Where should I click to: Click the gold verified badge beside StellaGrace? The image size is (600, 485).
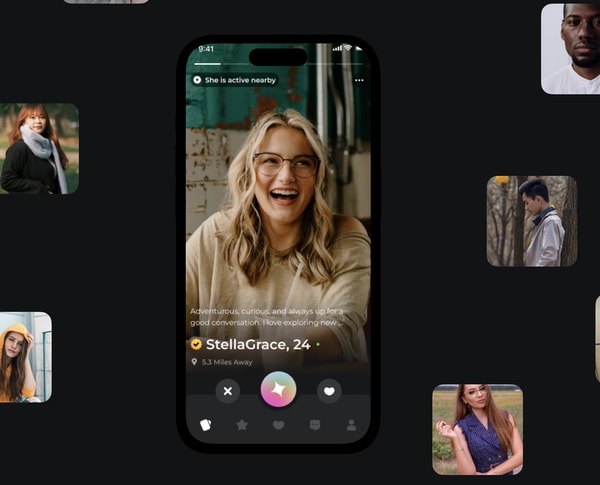pos(196,344)
